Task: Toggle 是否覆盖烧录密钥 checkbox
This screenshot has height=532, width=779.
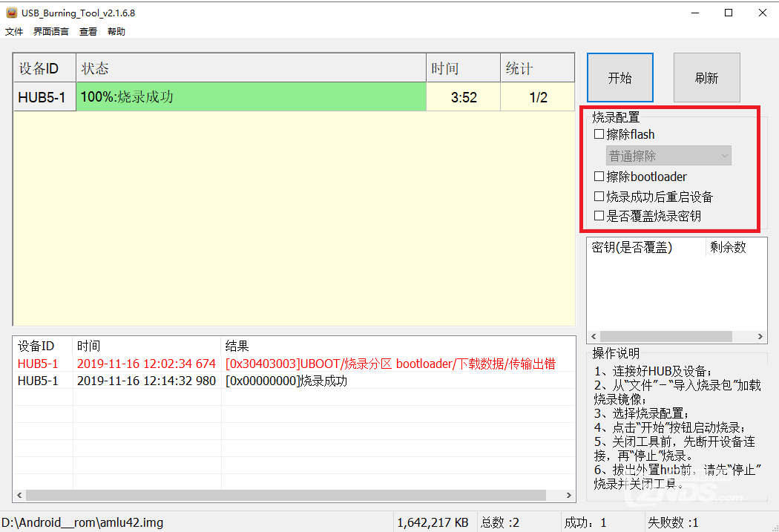Action: click(599, 216)
